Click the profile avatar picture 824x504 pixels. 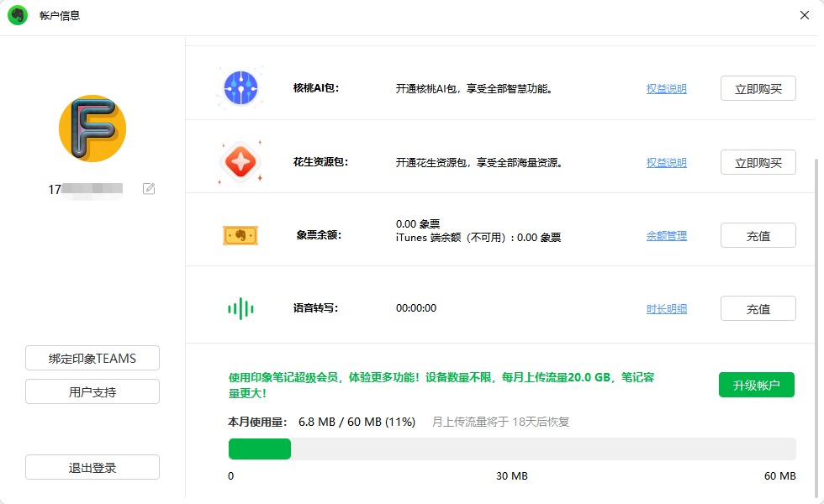point(92,129)
